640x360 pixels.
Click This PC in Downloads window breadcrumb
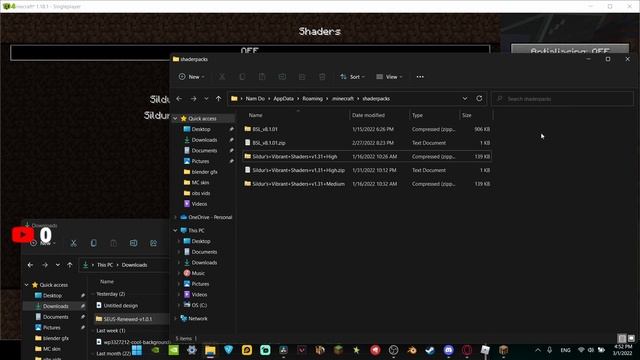click(x=105, y=265)
